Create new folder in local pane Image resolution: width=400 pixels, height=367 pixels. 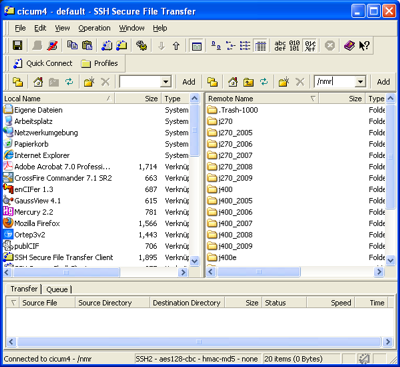tap(89, 82)
